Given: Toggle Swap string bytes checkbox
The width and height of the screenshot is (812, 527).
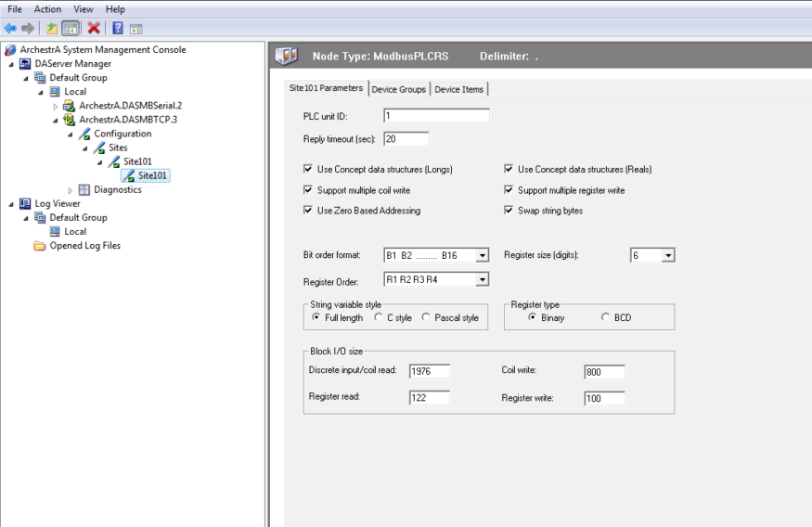Looking at the screenshot, I should click(x=509, y=211).
